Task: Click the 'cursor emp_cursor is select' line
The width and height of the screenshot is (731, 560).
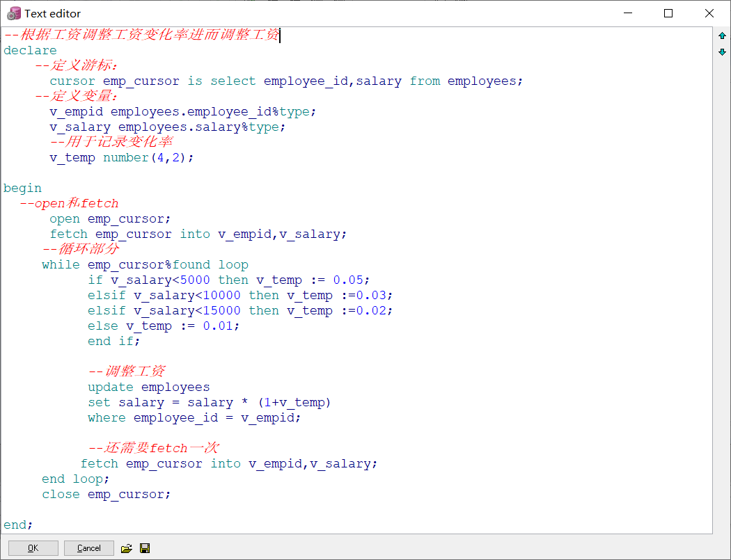Action: pyautogui.click(x=286, y=81)
